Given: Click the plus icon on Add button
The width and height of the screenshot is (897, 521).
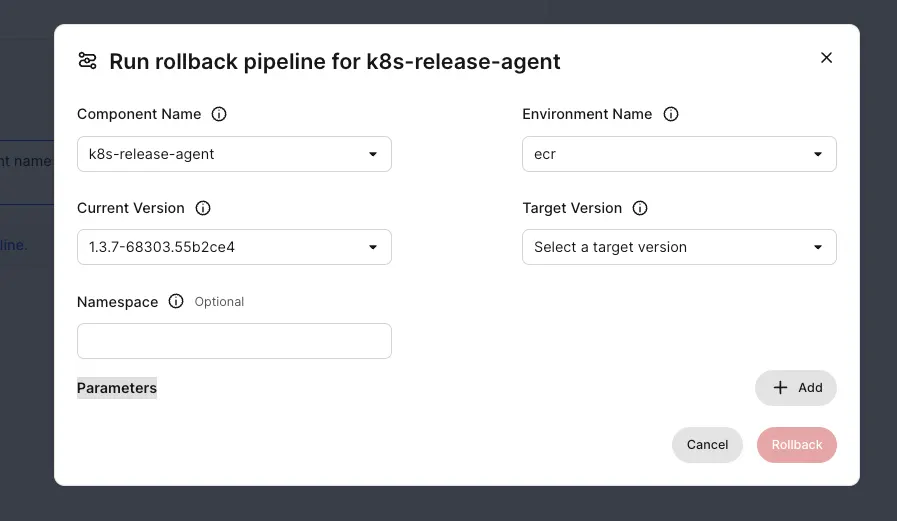Looking at the screenshot, I should (781, 388).
